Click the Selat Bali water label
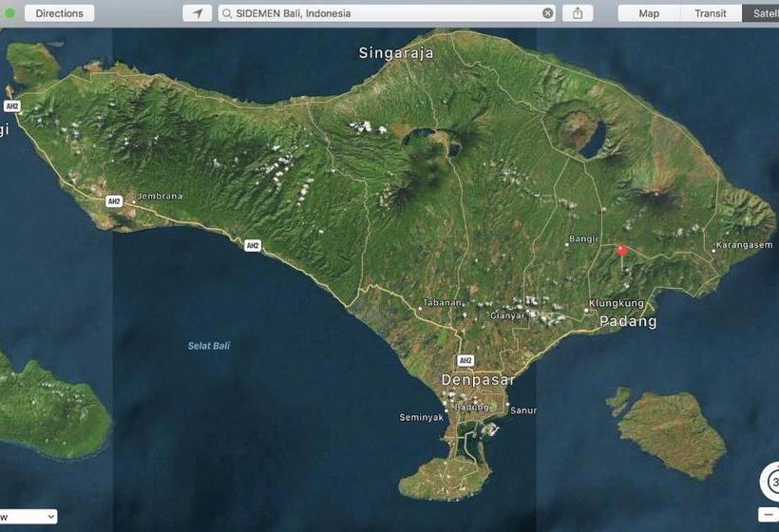The width and height of the screenshot is (779, 532). tap(208, 346)
